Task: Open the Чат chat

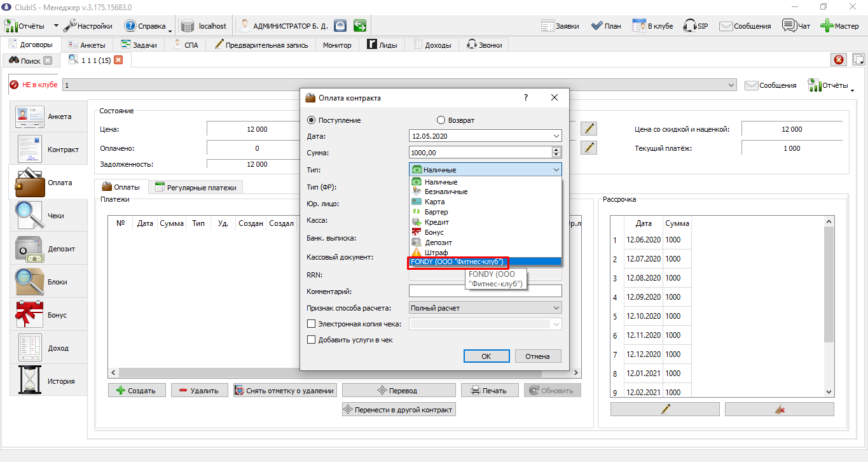Action: click(x=796, y=26)
